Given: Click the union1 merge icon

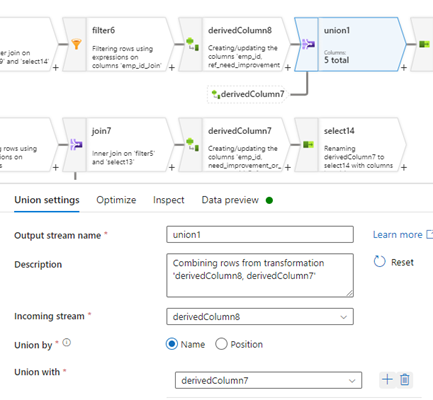Looking at the screenshot, I should 308,44.
